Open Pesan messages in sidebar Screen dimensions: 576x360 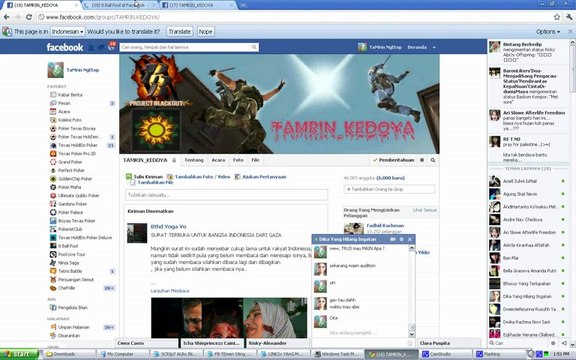click(x=64, y=103)
